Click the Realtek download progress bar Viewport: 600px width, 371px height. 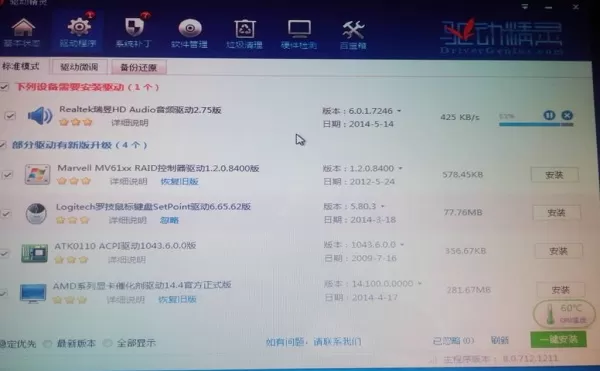[536, 124]
